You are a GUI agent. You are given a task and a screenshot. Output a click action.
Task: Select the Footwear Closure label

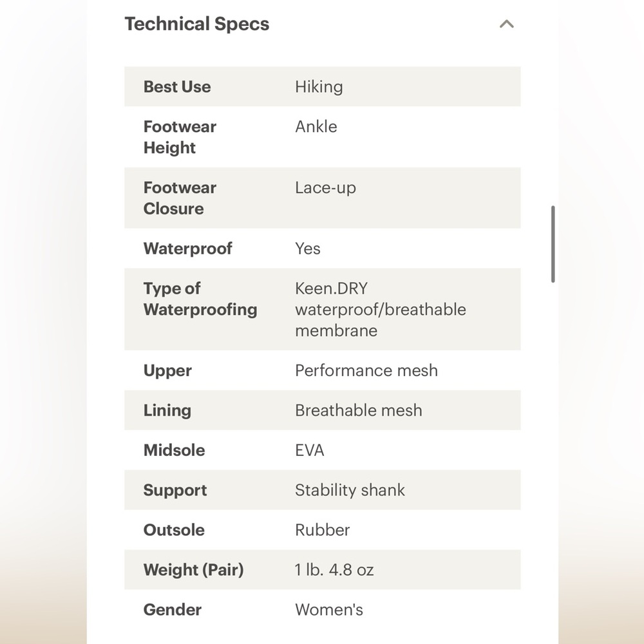pyautogui.click(x=180, y=198)
